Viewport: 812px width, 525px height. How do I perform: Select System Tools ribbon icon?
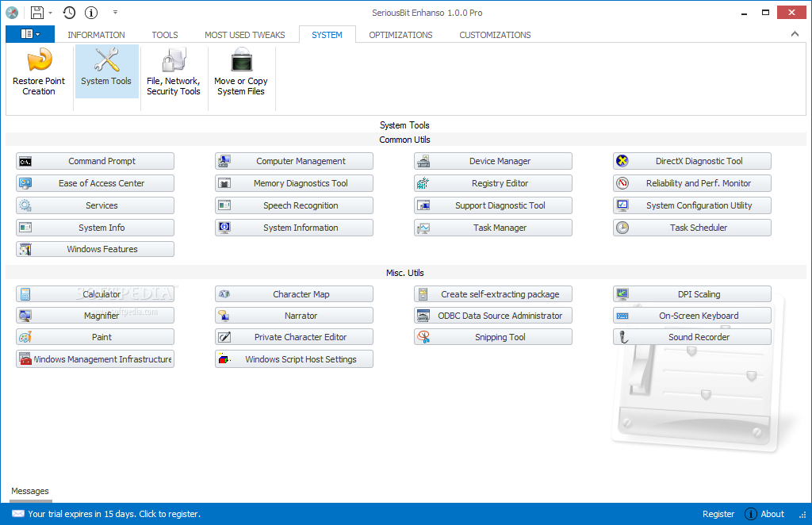point(106,71)
